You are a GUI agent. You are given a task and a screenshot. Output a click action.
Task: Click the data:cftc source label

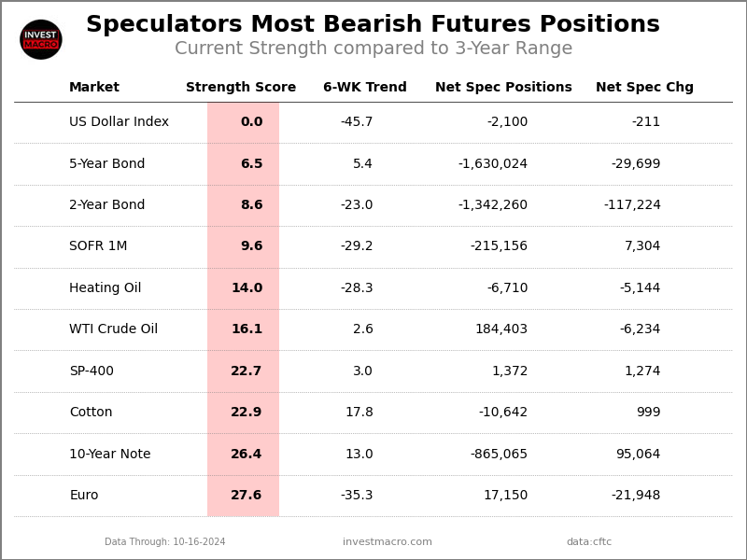coord(589,542)
